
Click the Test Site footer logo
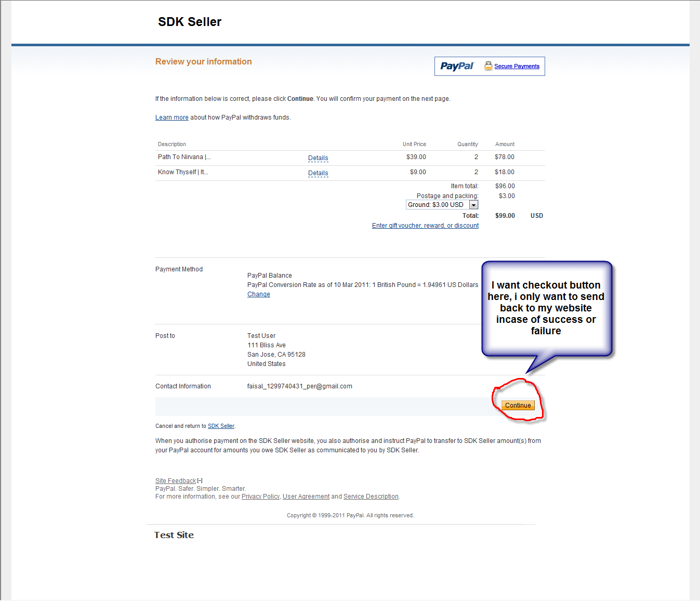[x=174, y=535]
